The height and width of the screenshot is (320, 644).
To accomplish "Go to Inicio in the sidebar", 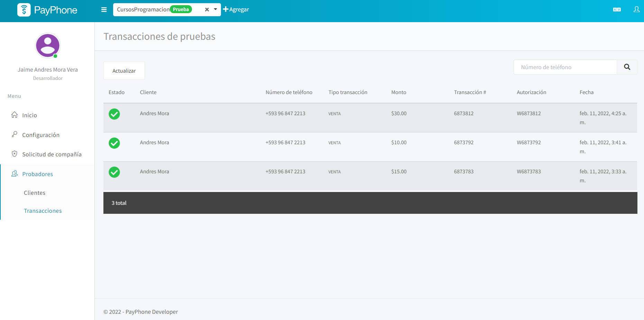I will pos(29,115).
